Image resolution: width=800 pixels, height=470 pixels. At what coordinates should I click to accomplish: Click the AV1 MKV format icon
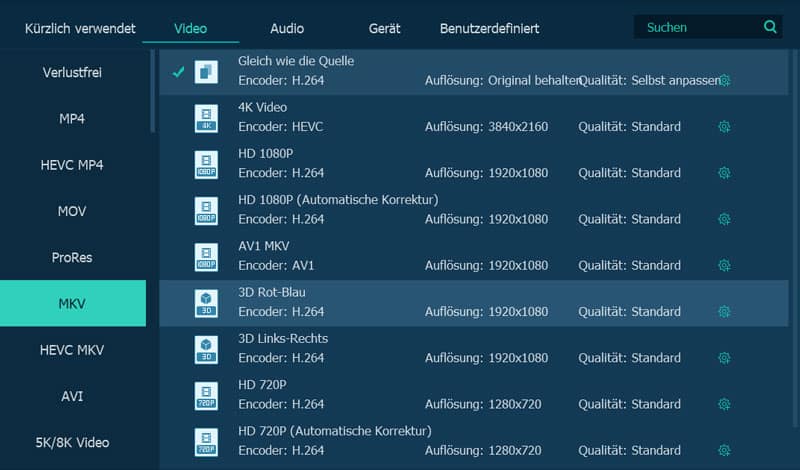206,257
